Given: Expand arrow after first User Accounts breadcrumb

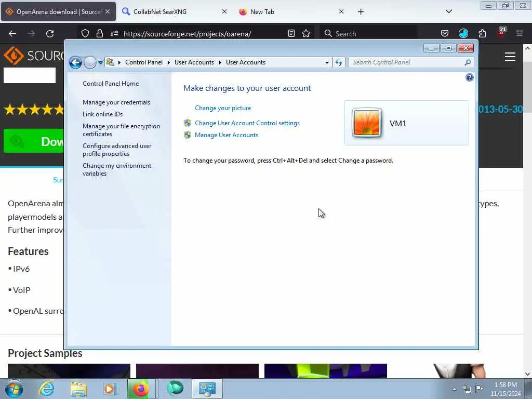Looking at the screenshot, I should coord(220,62).
